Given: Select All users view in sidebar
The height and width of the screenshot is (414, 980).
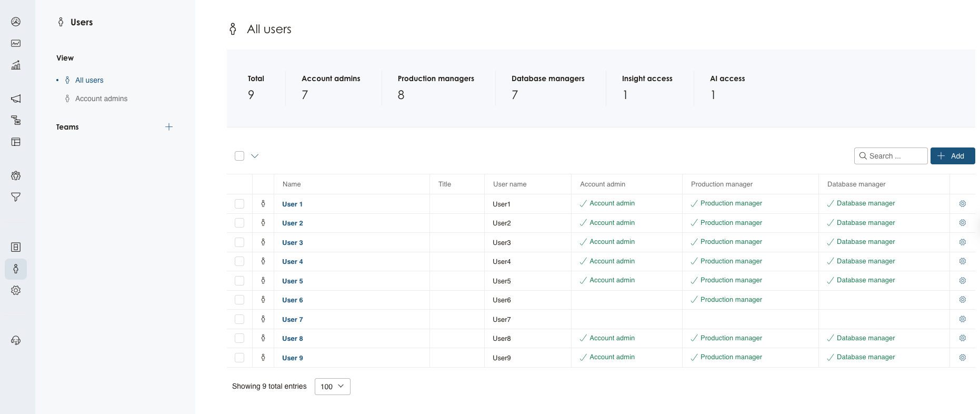Looking at the screenshot, I should [89, 80].
